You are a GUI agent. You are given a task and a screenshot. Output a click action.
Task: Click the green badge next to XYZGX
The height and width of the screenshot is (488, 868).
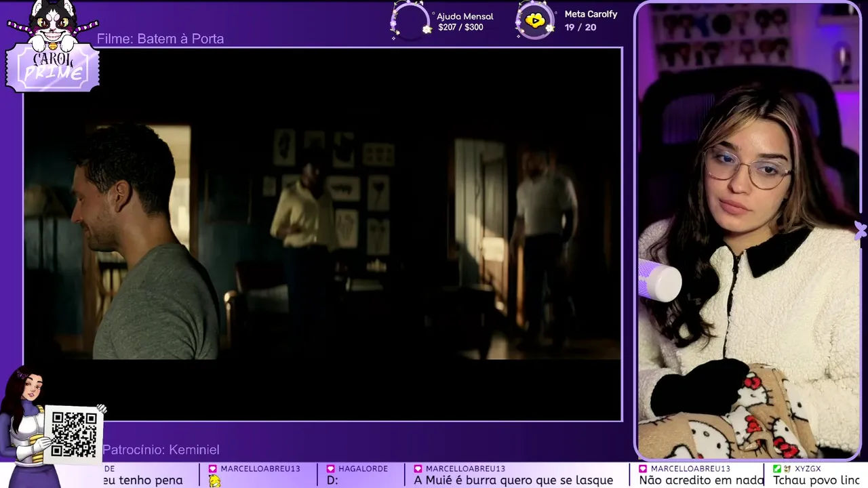coord(777,469)
